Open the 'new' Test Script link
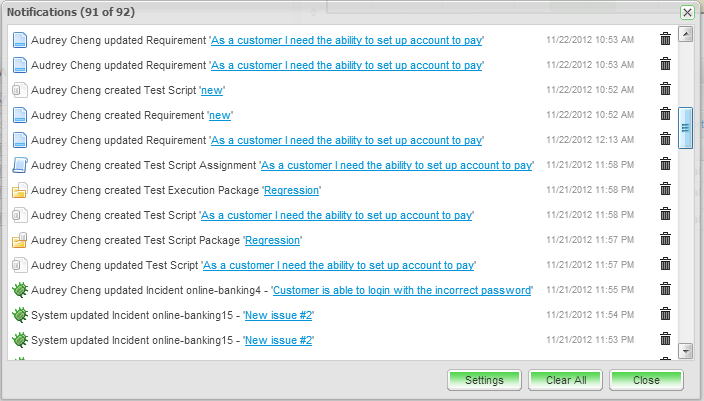Viewport: 704px width, 401px height. click(216, 90)
